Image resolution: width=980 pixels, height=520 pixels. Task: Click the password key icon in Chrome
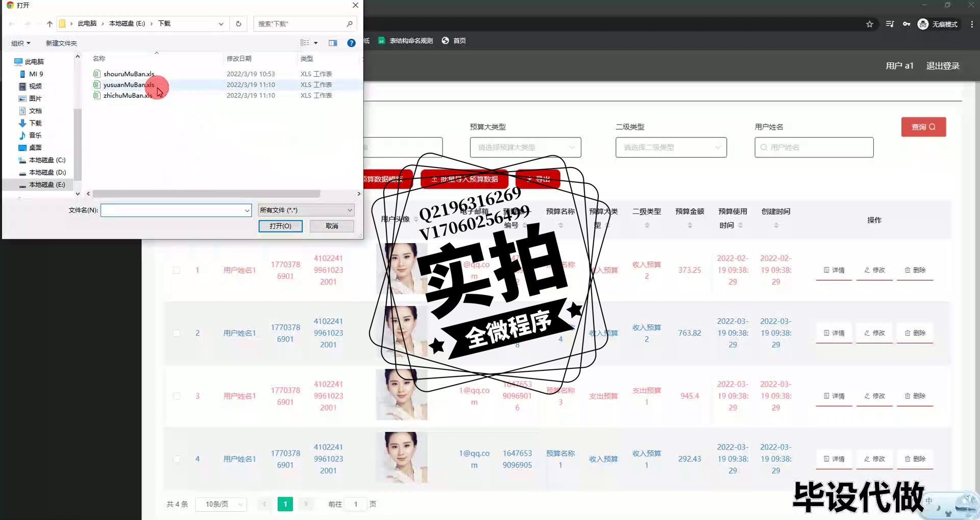(x=906, y=24)
